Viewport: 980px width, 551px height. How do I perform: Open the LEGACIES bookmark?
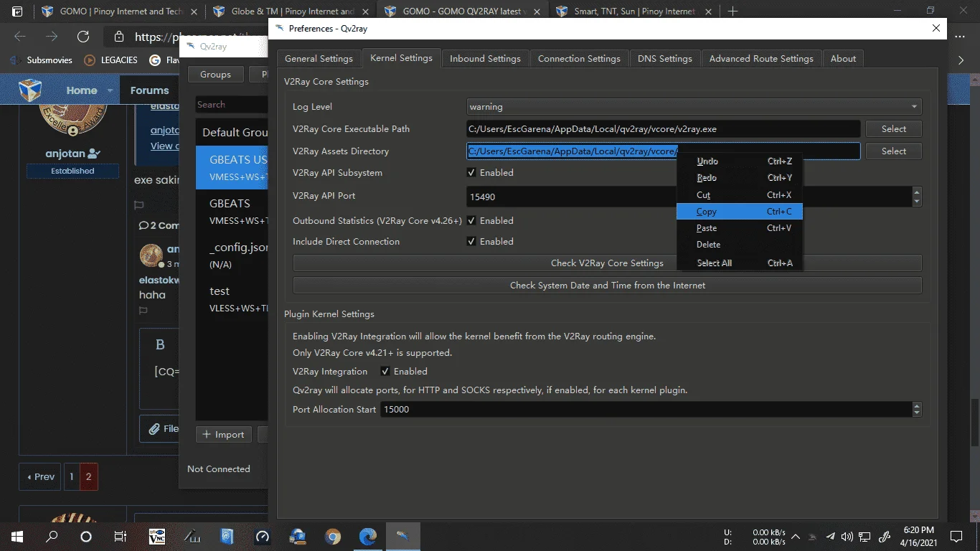[111, 60]
